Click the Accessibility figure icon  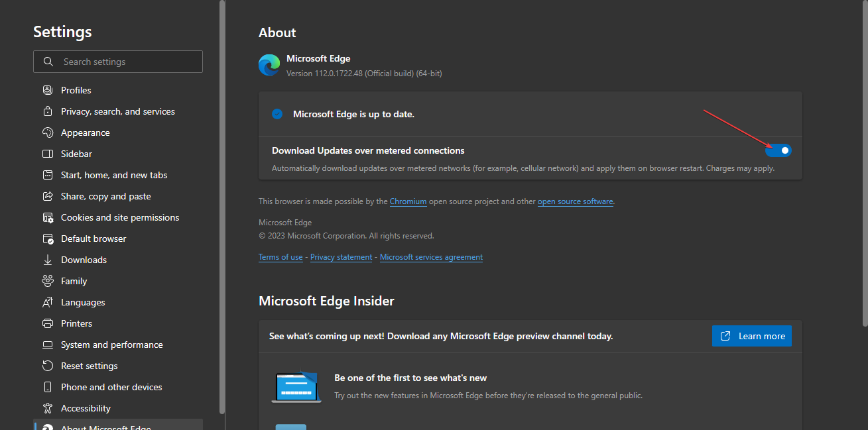[48, 408]
